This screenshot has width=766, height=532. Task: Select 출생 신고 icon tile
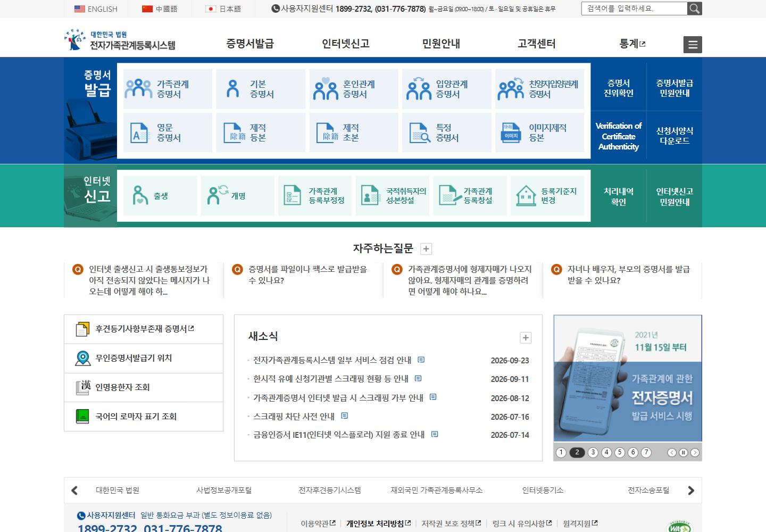(160, 196)
